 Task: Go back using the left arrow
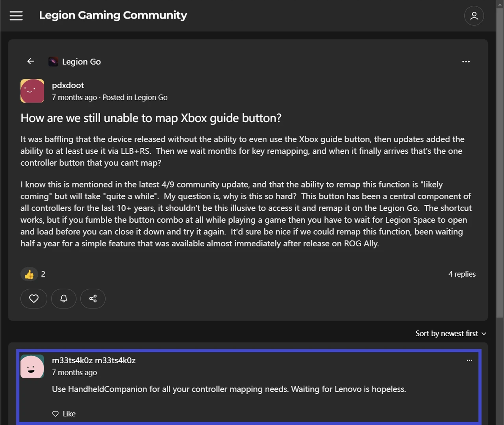pos(30,61)
